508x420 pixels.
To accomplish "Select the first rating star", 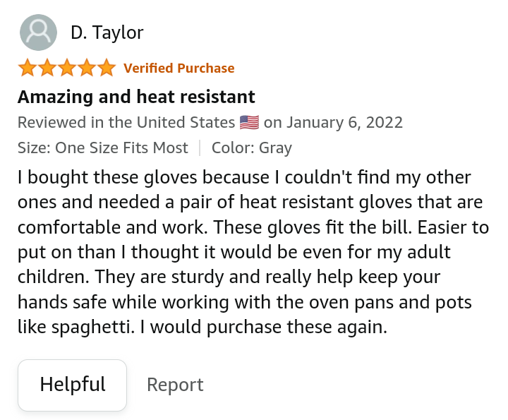I will [x=28, y=68].
